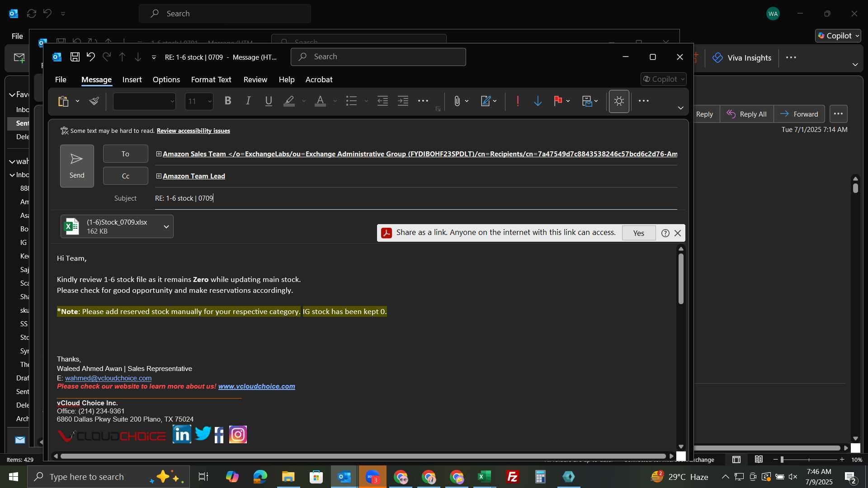Click the Twitter icon in the signature
The height and width of the screenshot is (488, 868).
203,434
